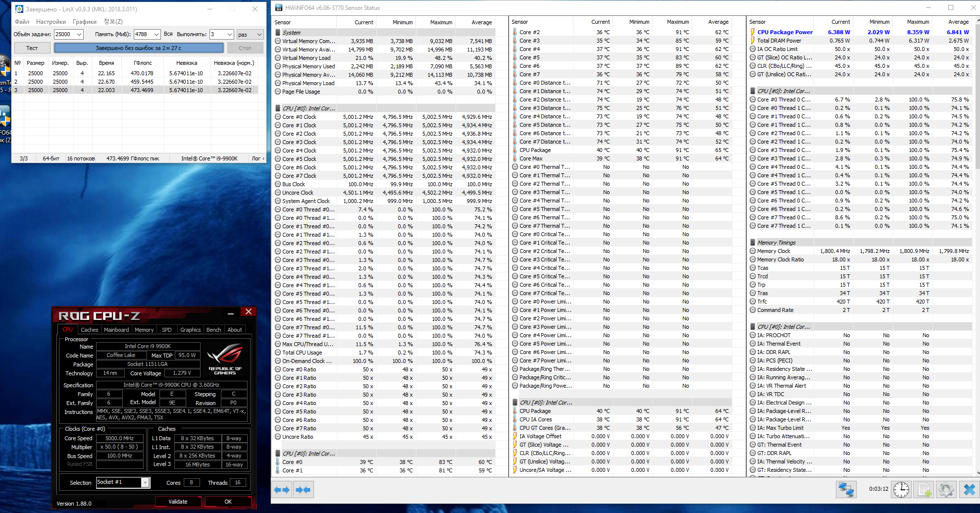The width and height of the screenshot is (980, 513).
Task: Open the SPD tab in CPU-Z
Action: pos(167,330)
